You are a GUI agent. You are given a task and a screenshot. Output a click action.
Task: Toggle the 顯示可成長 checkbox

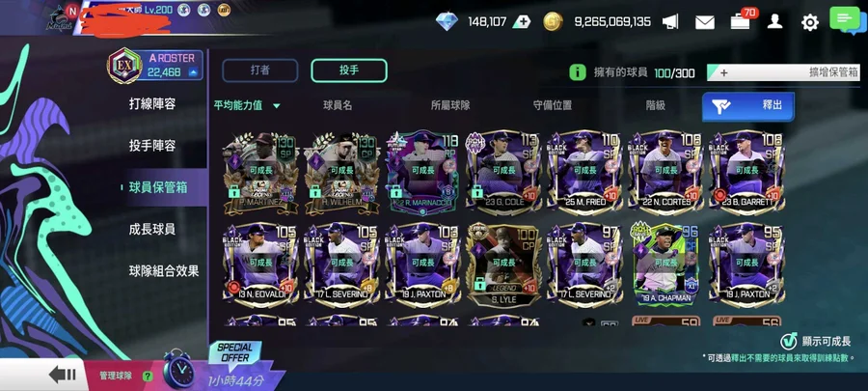(x=788, y=341)
